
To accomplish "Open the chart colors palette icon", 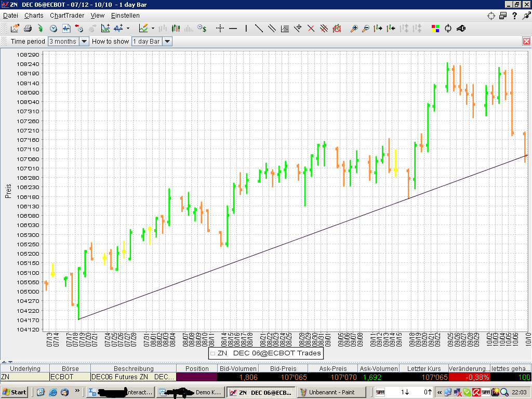I will [435, 29].
